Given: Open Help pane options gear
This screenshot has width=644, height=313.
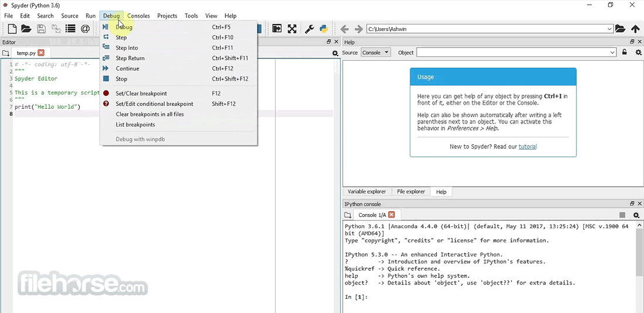Looking at the screenshot, I should 638,53.
